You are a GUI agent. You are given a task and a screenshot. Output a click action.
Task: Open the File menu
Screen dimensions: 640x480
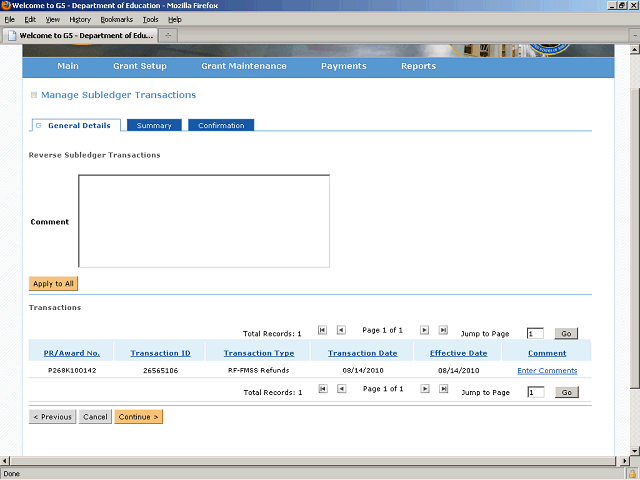click(9, 20)
